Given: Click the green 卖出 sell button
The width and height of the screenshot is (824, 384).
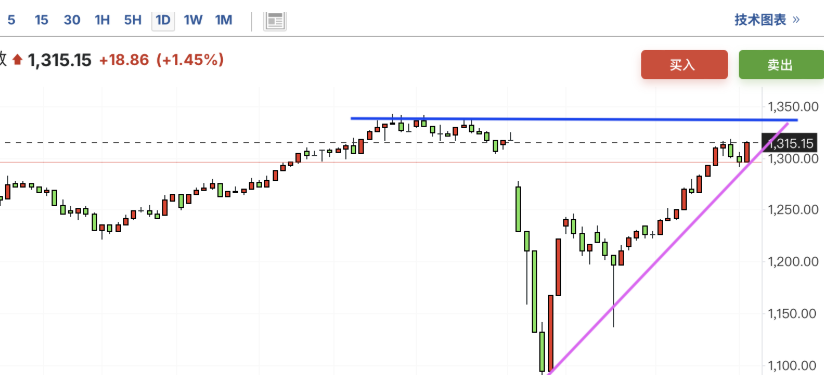Looking at the screenshot, I should click(781, 65).
